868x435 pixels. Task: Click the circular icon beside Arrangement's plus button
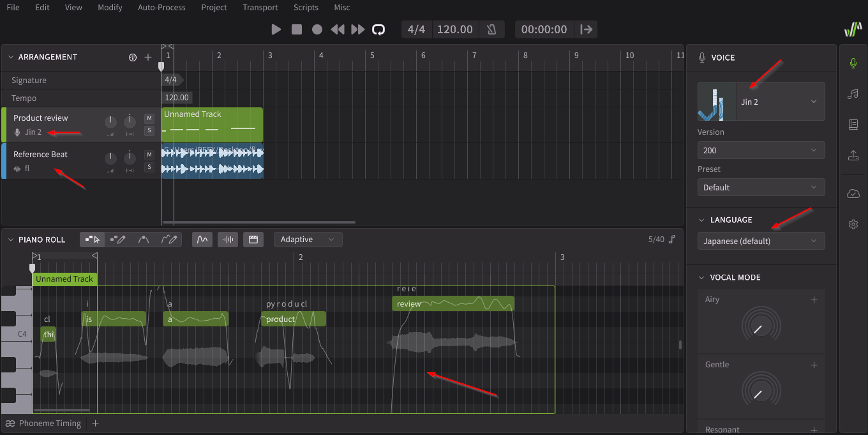pos(133,57)
